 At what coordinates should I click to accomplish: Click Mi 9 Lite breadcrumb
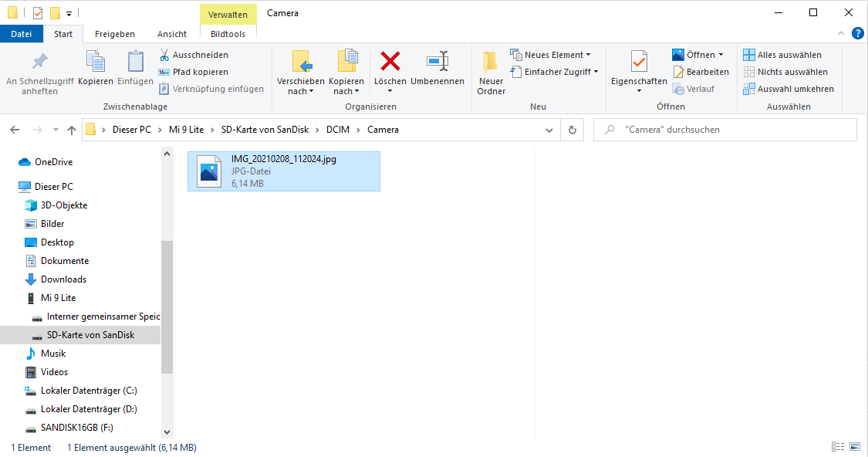tap(187, 130)
